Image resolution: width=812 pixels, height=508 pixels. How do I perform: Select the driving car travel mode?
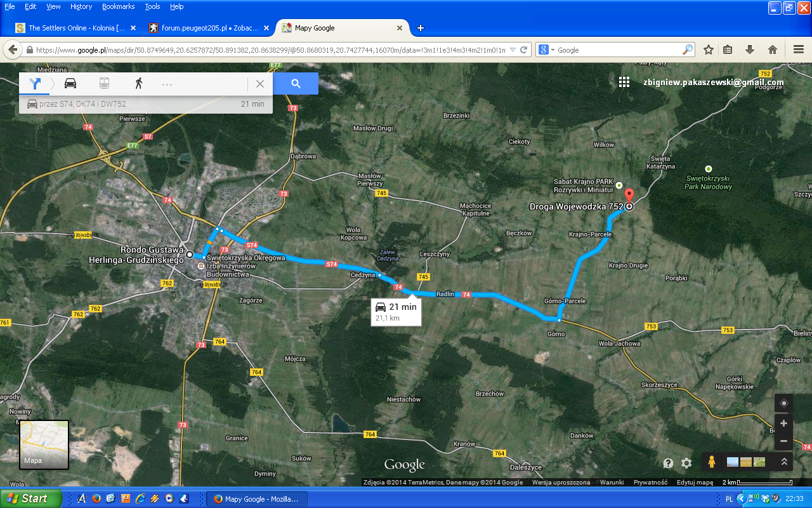click(x=70, y=83)
